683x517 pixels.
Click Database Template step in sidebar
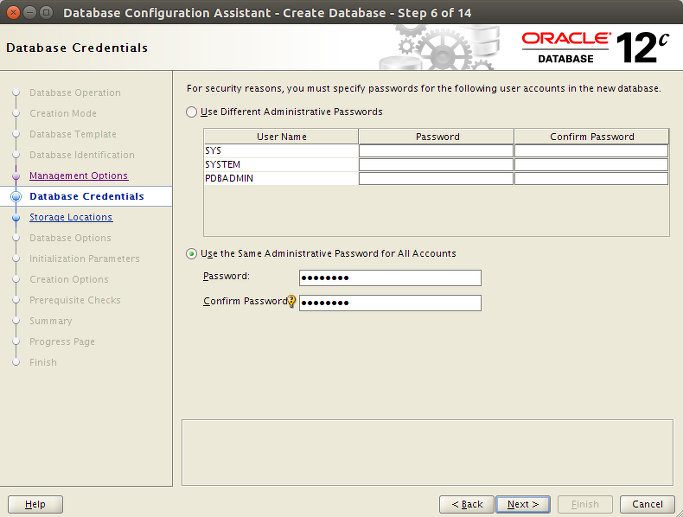[73, 134]
